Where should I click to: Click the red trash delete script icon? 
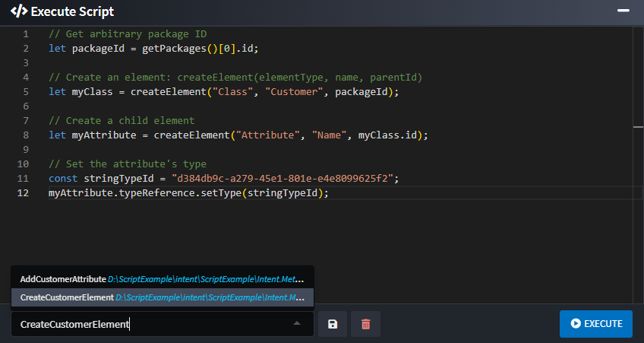coord(365,324)
